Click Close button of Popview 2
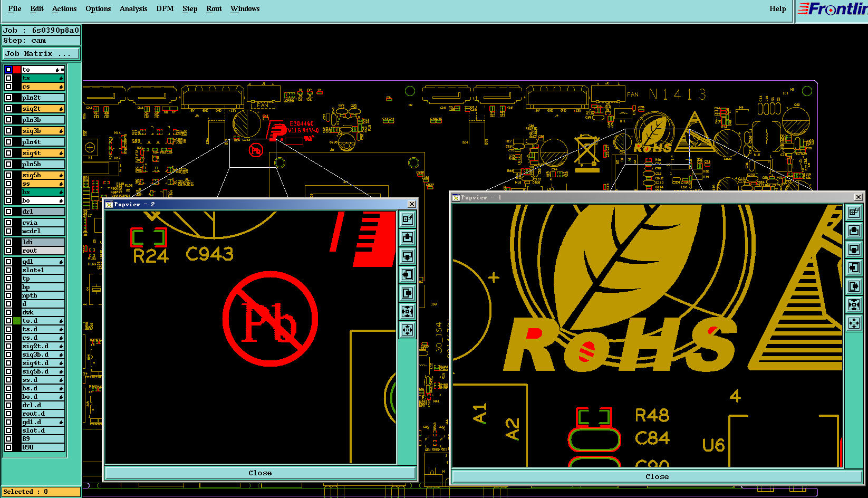The height and width of the screenshot is (498, 868). point(260,473)
